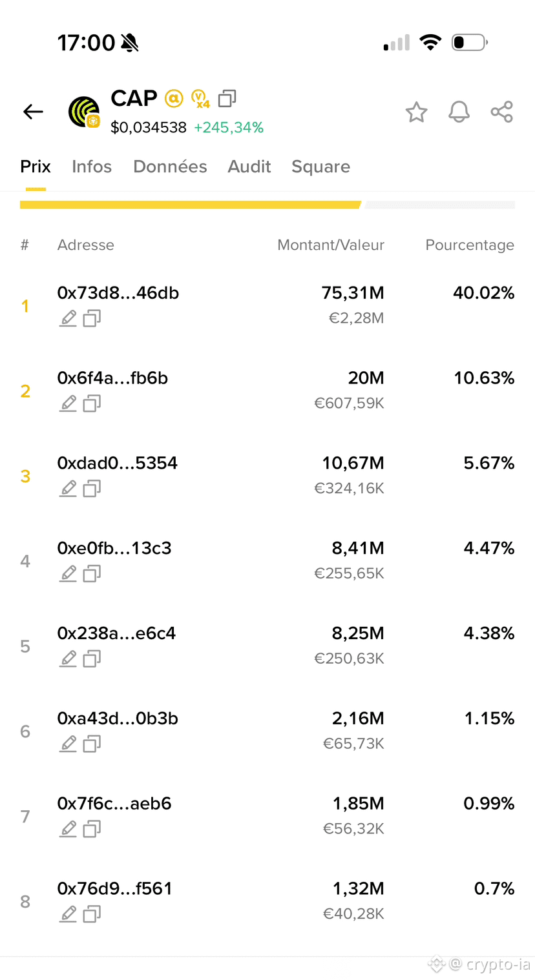Screen dimensions: 535x980
Task: Edit label for address 0xdad0...5354
Action: pos(68,489)
